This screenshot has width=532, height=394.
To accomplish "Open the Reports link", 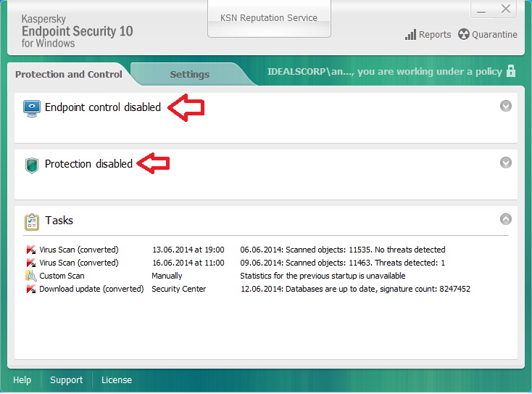I will click(435, 35).
